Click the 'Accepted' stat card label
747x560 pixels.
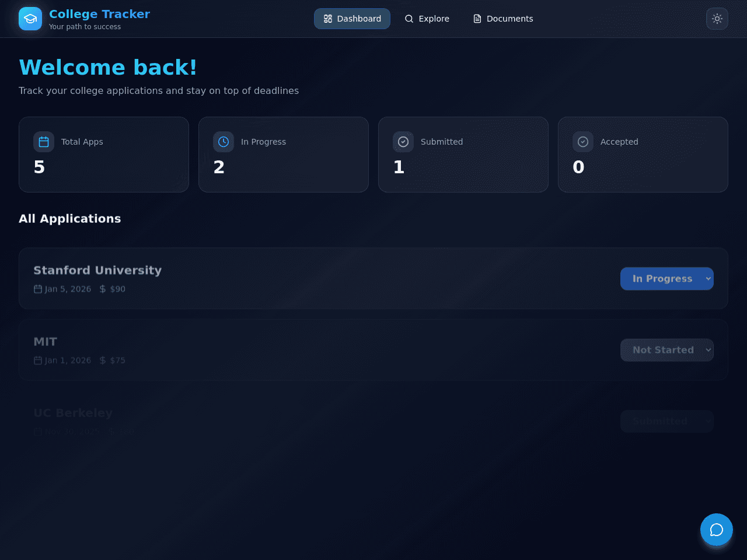tap(619, 142)
